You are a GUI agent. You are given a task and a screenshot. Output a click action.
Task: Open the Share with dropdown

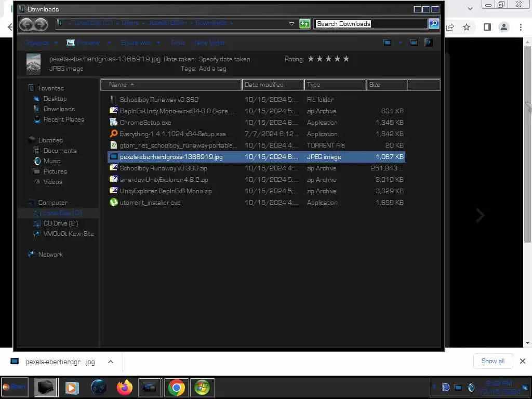140,43
